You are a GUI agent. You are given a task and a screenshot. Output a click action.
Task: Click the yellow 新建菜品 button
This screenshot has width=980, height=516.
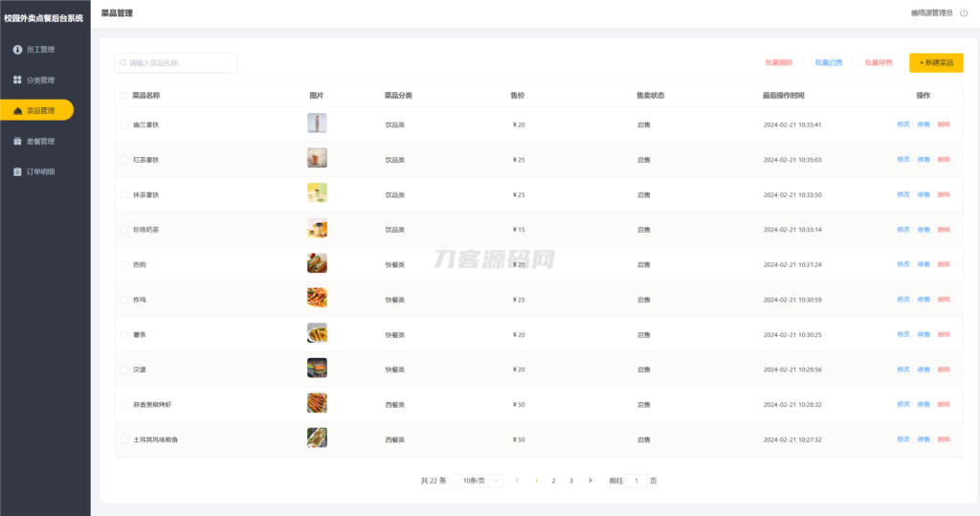(936, 63)
